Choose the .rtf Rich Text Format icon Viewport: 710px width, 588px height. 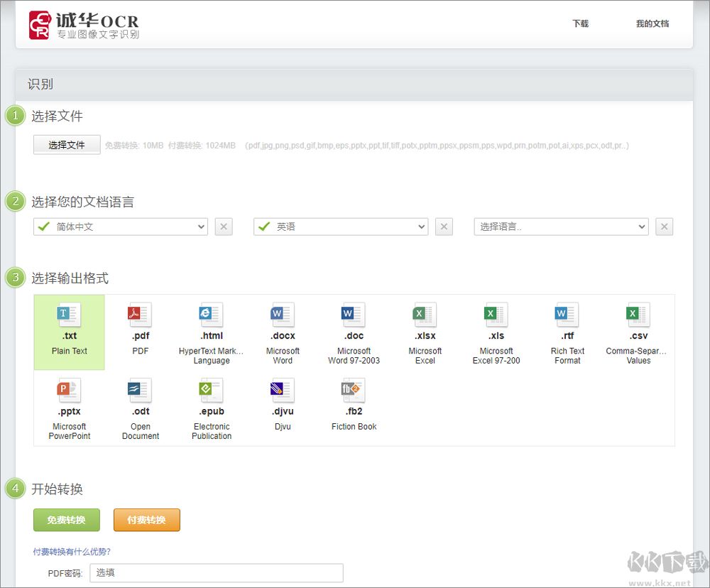point(567,315)
